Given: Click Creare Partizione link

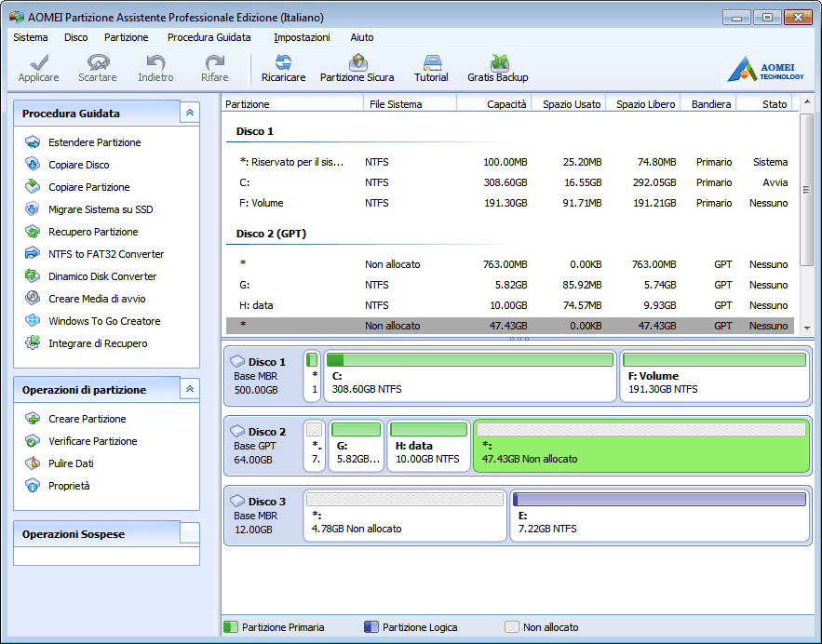Looking at the screenshot, I should [87, 419].
